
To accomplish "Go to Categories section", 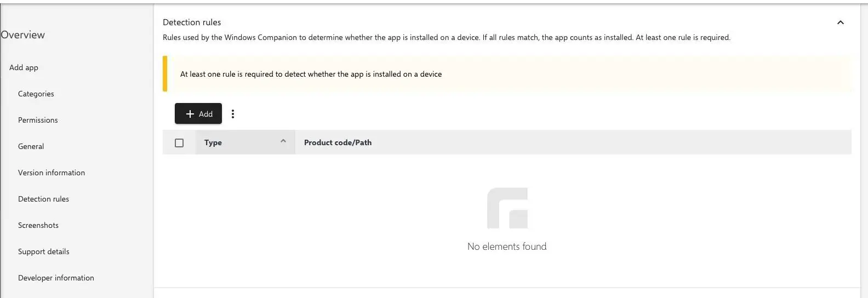I will coord(36,94).
